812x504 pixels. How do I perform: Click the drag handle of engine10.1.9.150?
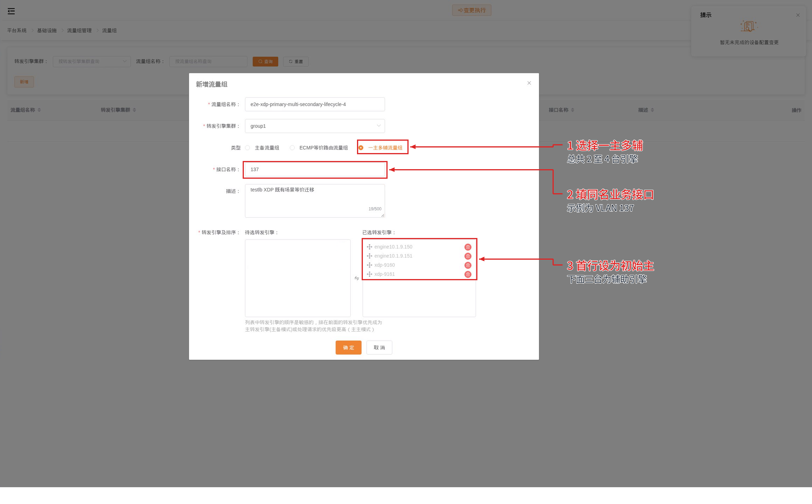[369, 247]
